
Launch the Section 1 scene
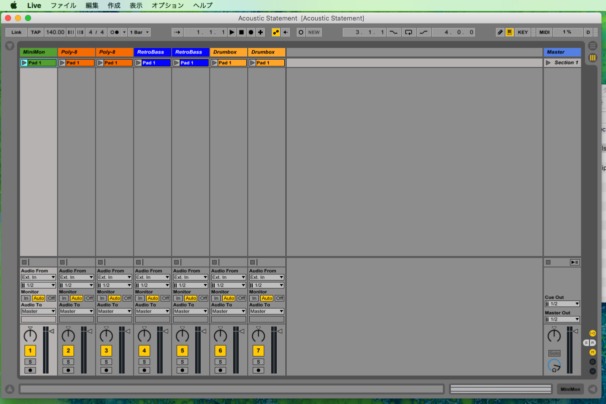point(548,63)
